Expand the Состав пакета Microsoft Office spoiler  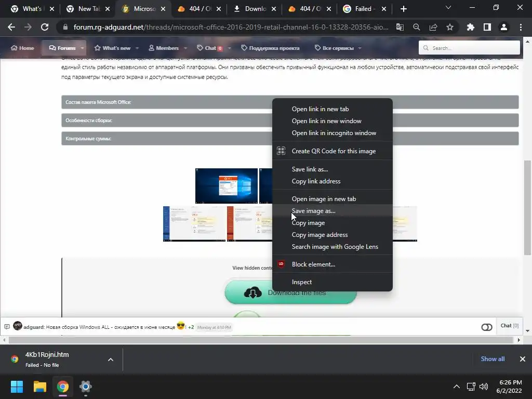290,102
